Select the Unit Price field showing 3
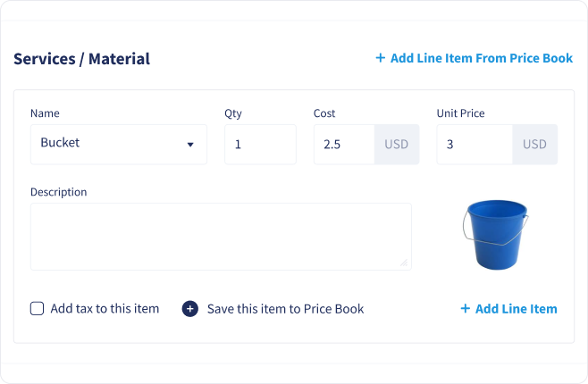The image size is (588, 384). pyautogui.click(x=475, y=145)
